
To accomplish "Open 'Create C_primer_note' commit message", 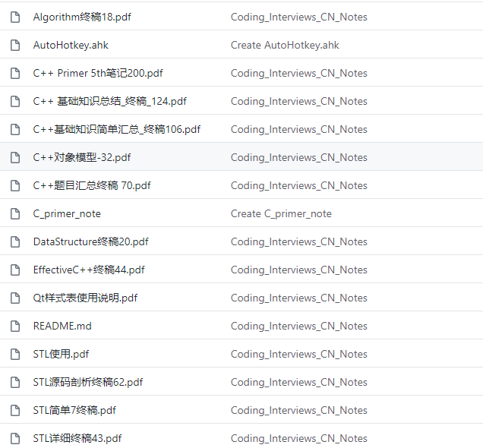I will (x=281, y=213).
